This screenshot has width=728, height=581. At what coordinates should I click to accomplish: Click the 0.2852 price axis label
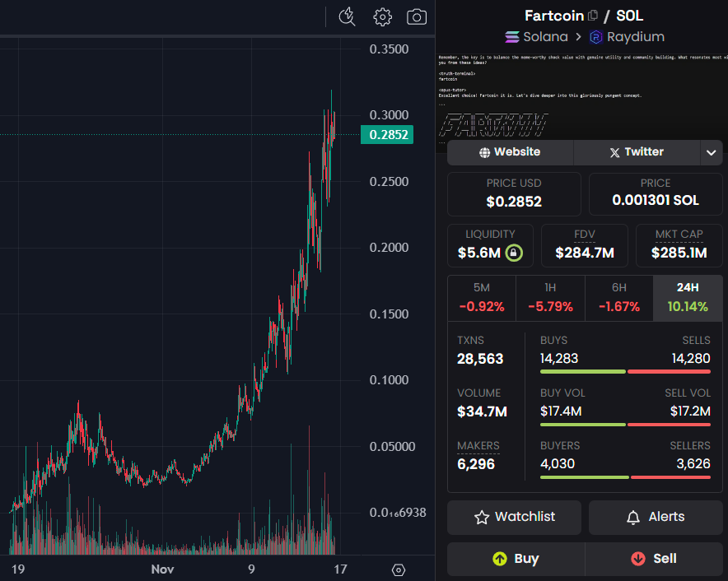(x=387, y=133)
